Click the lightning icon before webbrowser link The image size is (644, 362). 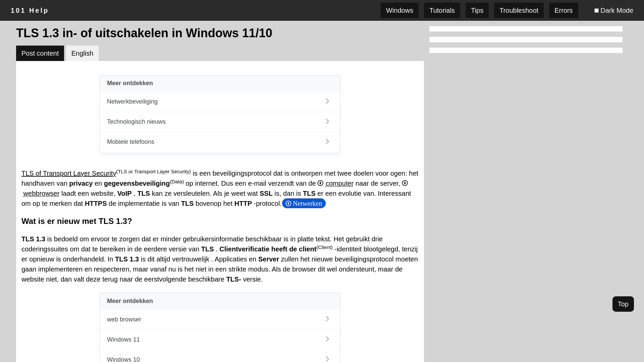pyautogui.click(x=405, y=183)
